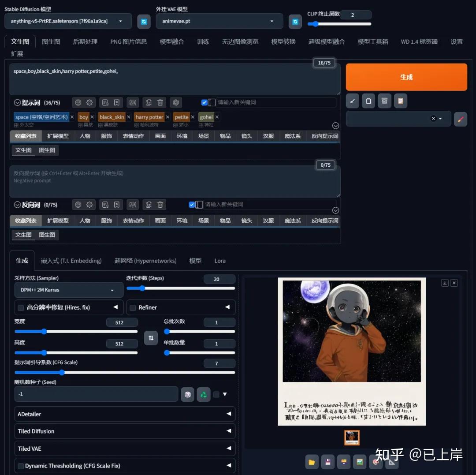The image size is (476, 475).
Task: Click the globe icon in the 反向词 toolbar
Action: click(78, 205)
